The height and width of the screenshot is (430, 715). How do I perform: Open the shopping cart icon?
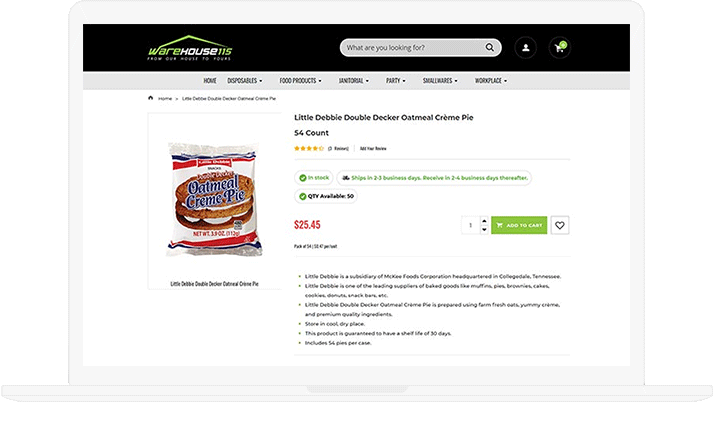(560, 47)
